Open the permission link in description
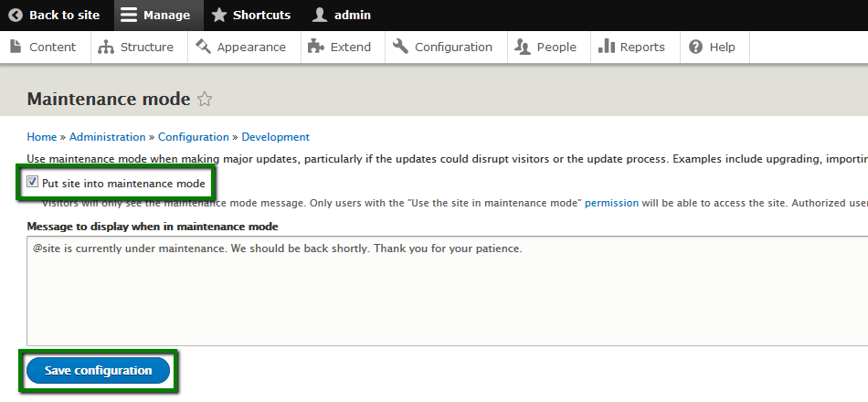This screenshot has width=868, height=402. coord(611,203)
